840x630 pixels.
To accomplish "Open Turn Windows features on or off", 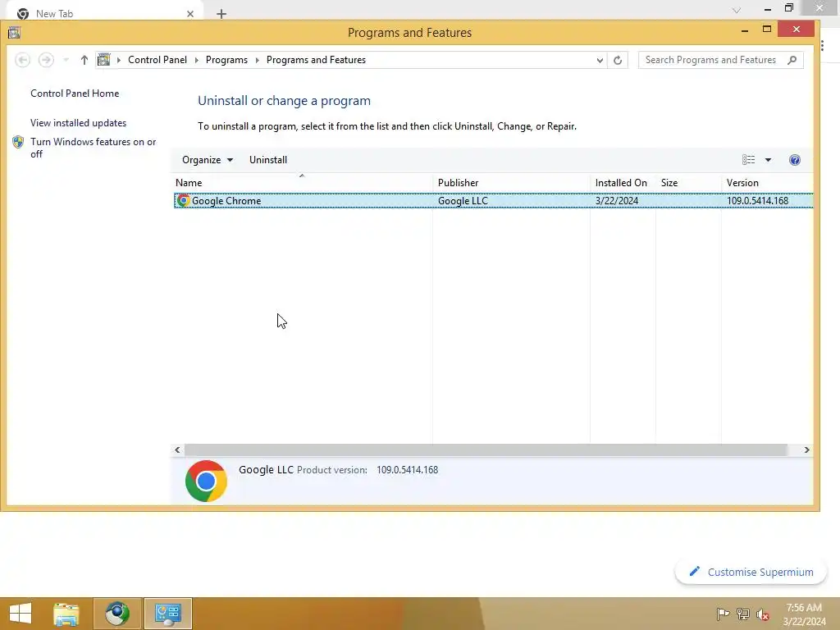I will pyautogui.click(x=94, y=148).
